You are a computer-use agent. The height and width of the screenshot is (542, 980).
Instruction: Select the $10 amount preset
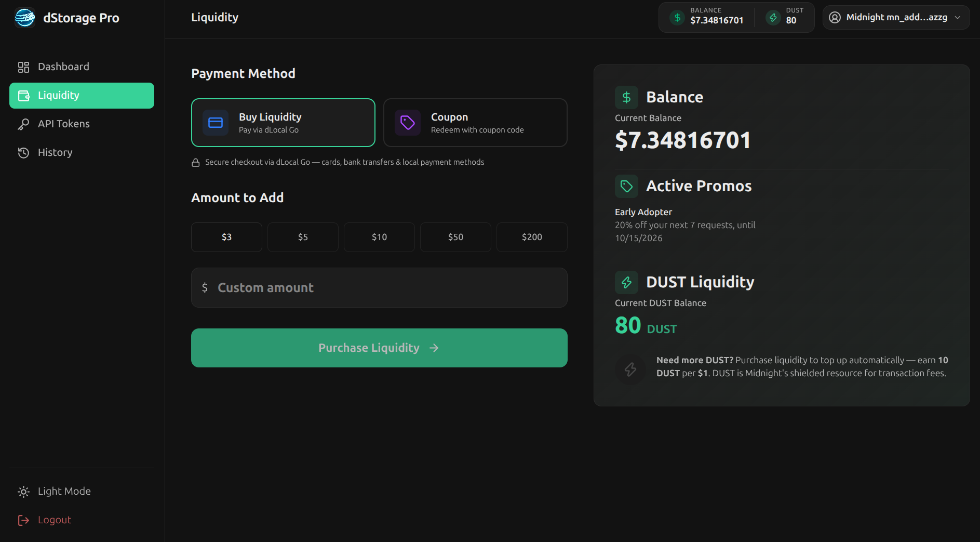pyautogui.click(x=379, y=237)
